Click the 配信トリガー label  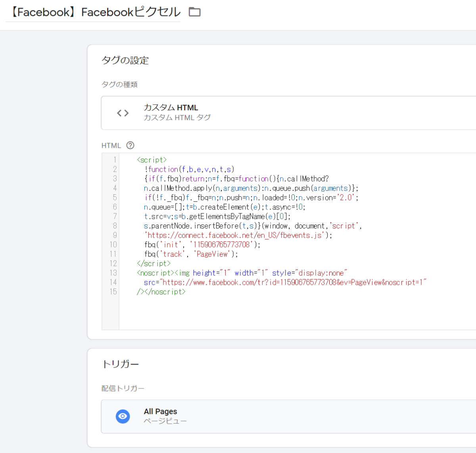click(x=123, y=388)
